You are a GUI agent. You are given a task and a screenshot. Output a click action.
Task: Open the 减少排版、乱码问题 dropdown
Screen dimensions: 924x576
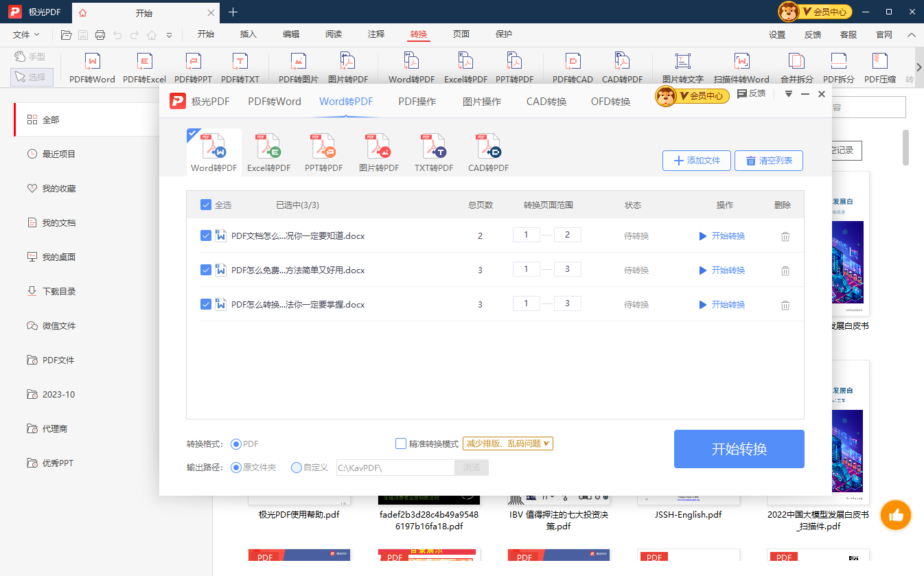507,443
